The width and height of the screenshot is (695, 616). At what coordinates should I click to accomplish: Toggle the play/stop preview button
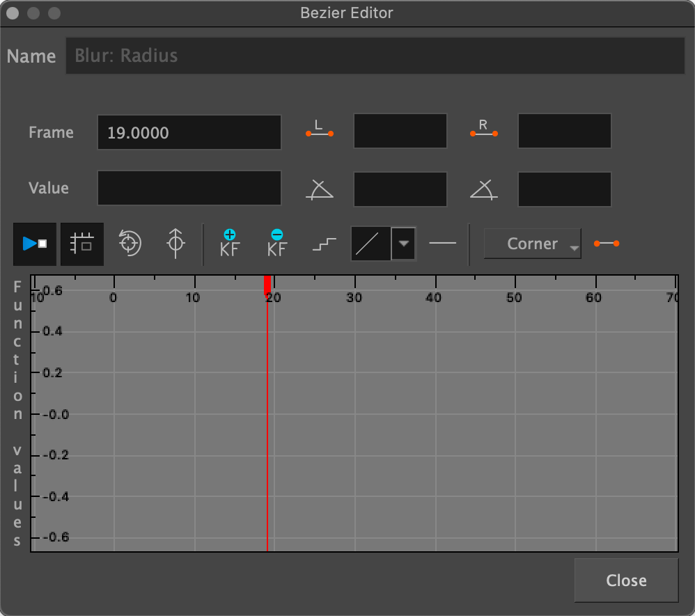(x=34, y=244)
